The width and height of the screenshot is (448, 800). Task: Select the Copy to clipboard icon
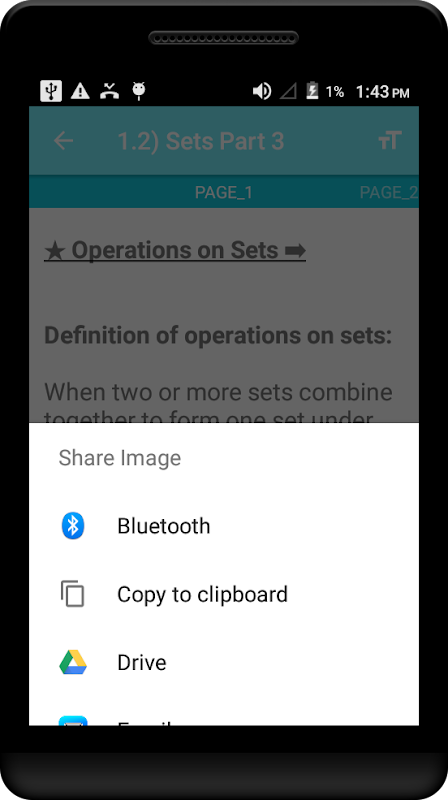(x=72, y=594)
